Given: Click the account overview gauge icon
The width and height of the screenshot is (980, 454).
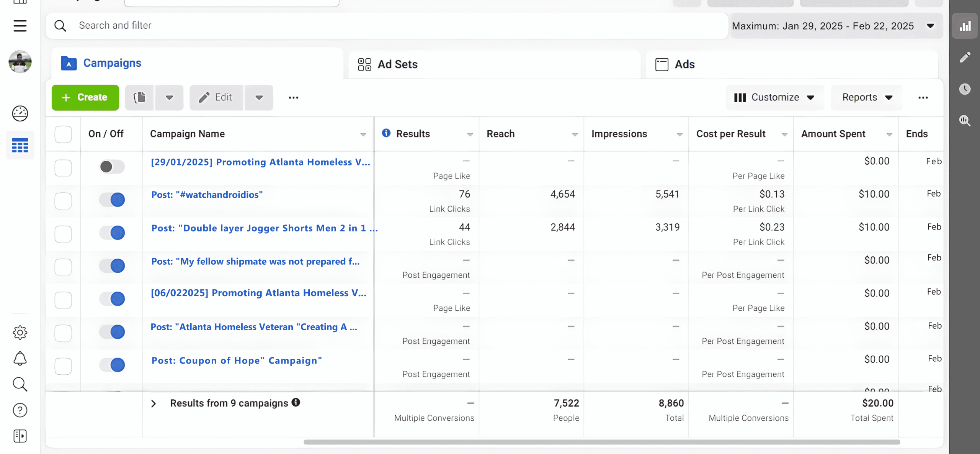Looking at the screenshot, I should tap(20, 113).
